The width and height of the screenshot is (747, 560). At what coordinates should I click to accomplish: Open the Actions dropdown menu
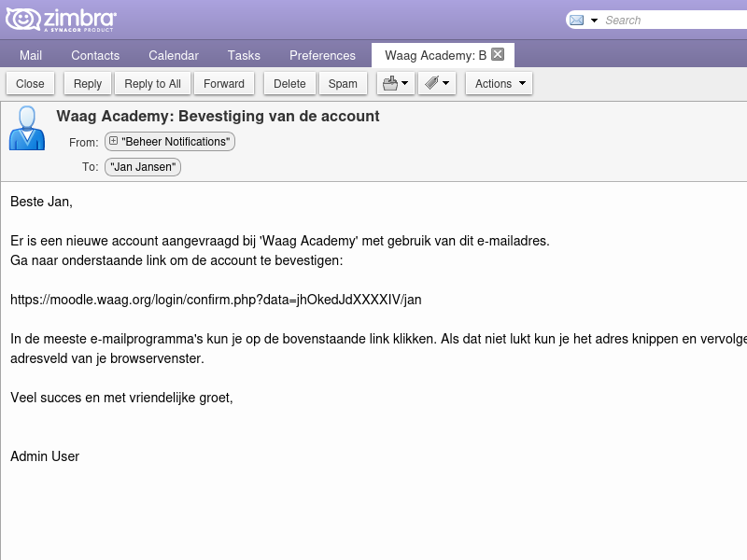click(x=499, y=83)
